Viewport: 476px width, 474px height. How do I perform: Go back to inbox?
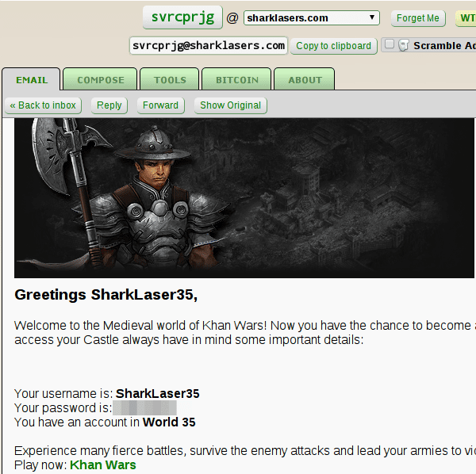(x=43, y=105)
